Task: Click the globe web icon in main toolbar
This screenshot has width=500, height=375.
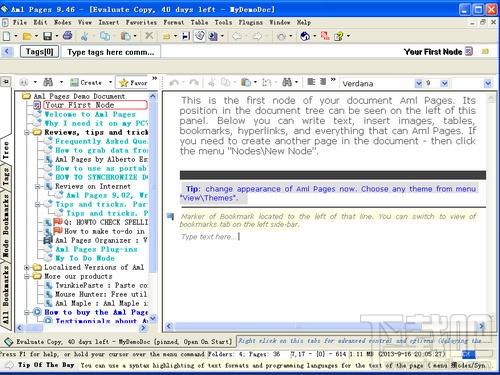Action: [x=305, y=36]
